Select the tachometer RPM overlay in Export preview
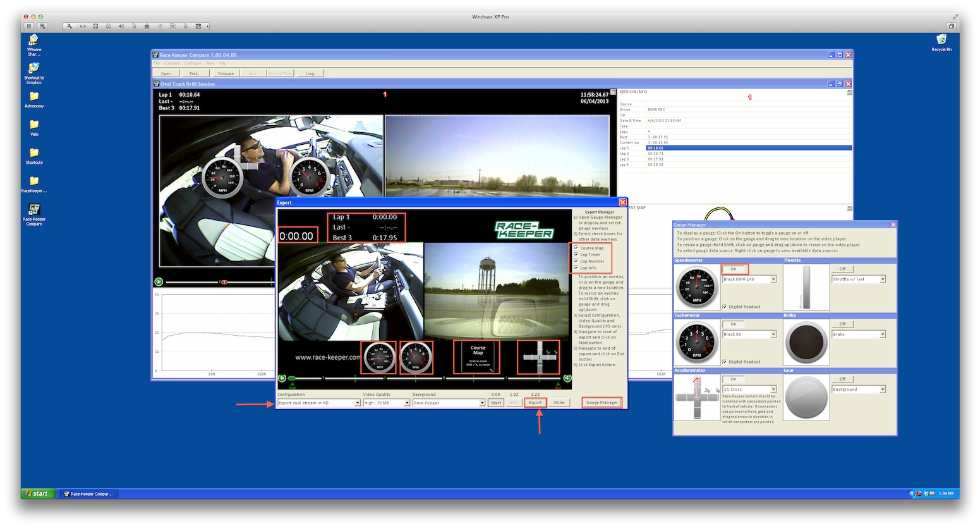980x528 pixels. (416, 358)
